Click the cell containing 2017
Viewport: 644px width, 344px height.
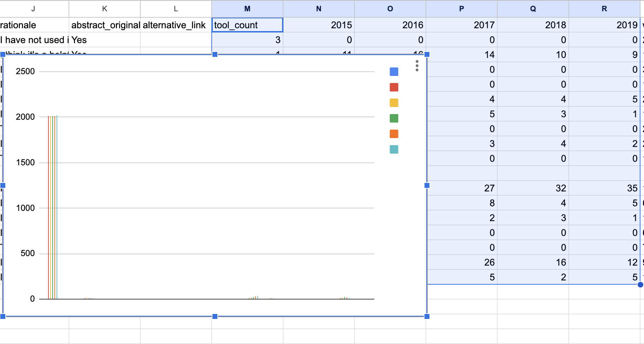point(462,25)
